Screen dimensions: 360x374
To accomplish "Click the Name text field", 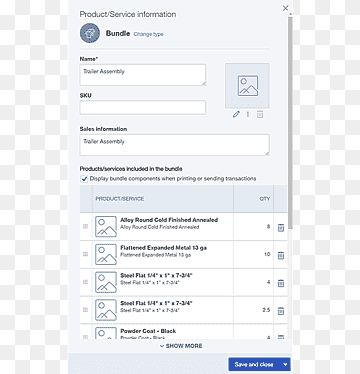I will pyautogui.click(x=143, y=75).
